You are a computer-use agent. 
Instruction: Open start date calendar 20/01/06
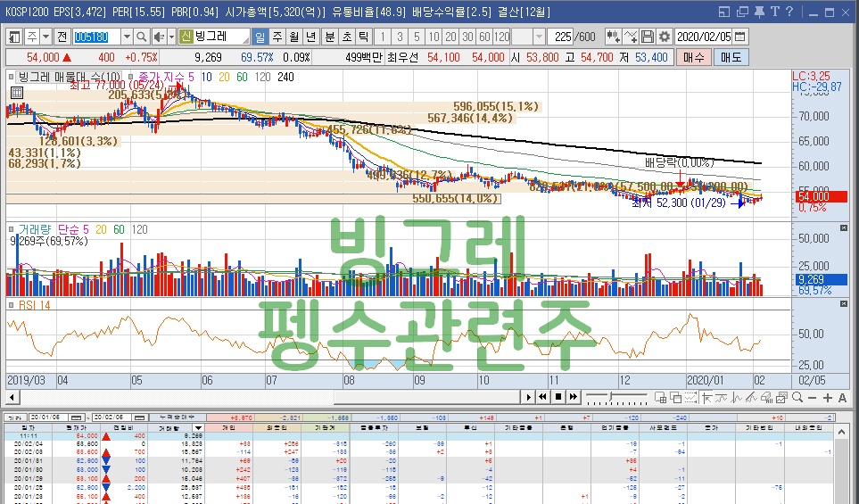pos(77,417)
